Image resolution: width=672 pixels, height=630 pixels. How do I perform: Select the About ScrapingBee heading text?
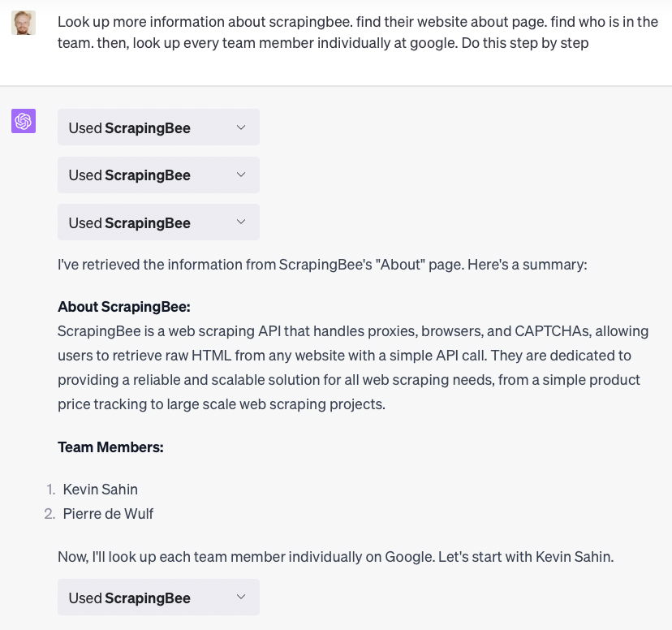(123, 306)
